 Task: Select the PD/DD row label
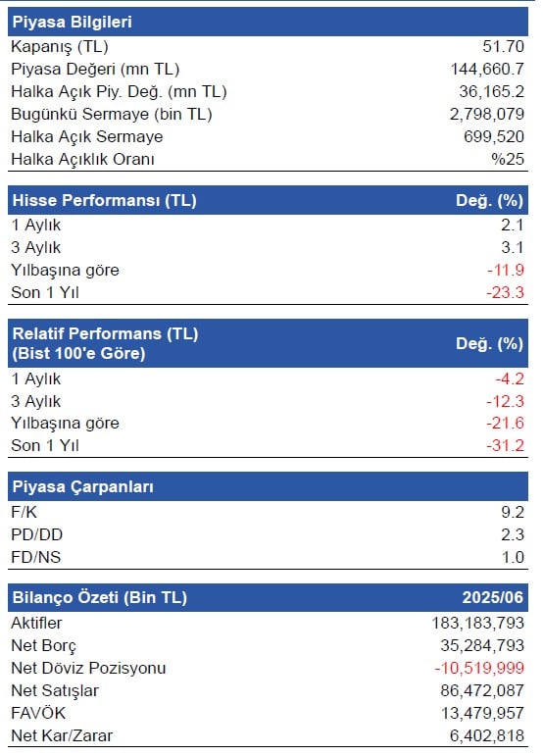36,534
